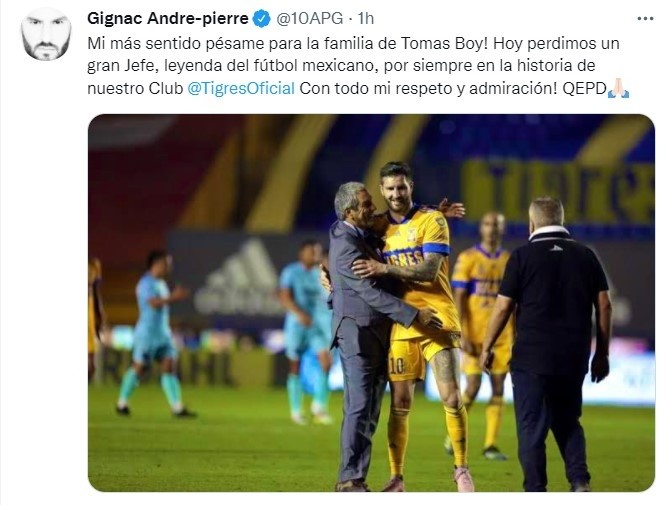Open the tweet permalink via the 1h timestamp
The height and width of the screenshot is (505, 667).
365,19
